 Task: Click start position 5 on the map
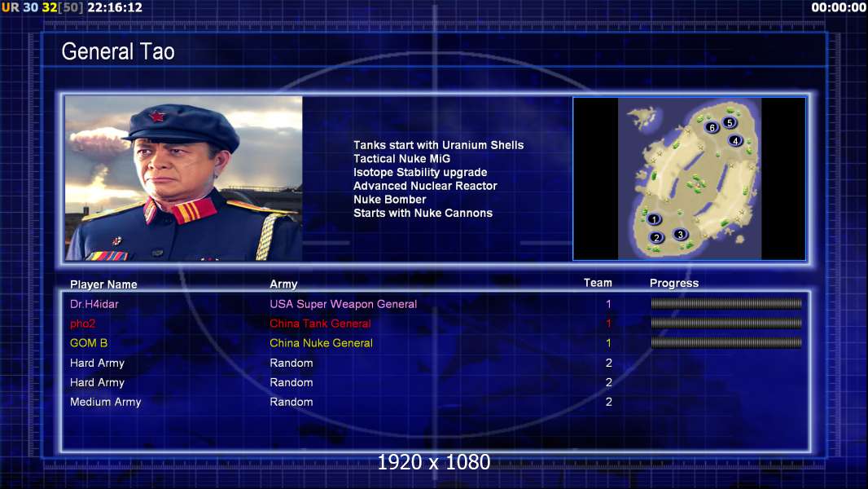click(730, 122)
